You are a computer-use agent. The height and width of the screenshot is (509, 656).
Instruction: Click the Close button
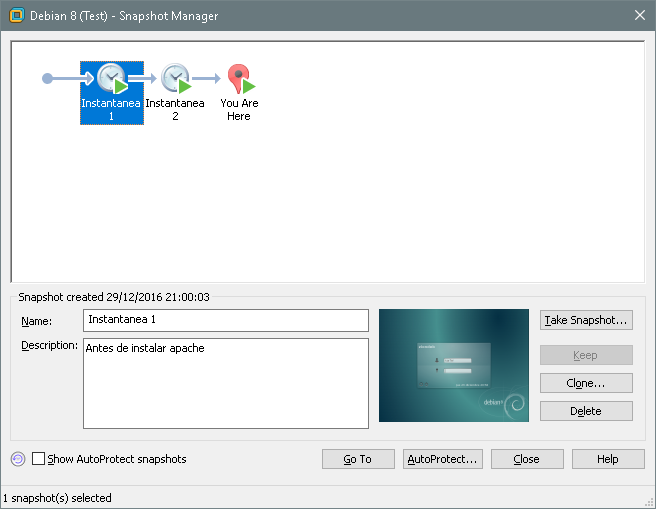pyautogui.click(x=527, y=459)
